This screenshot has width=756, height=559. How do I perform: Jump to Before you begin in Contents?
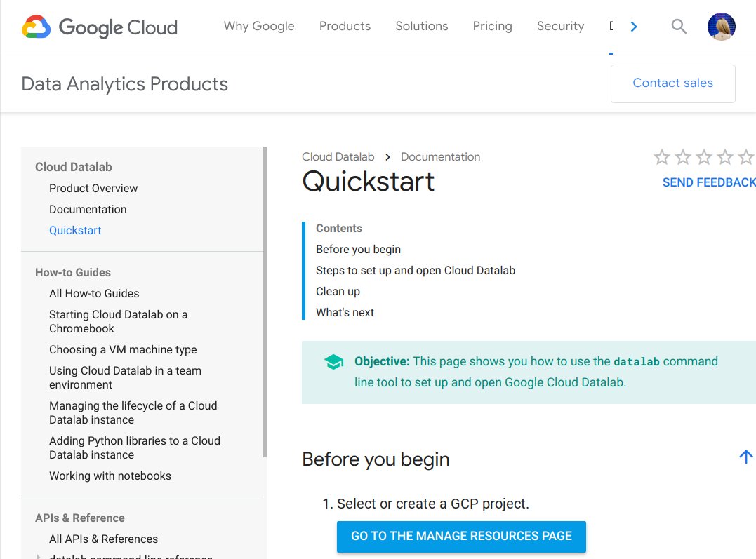coord(358,250)
